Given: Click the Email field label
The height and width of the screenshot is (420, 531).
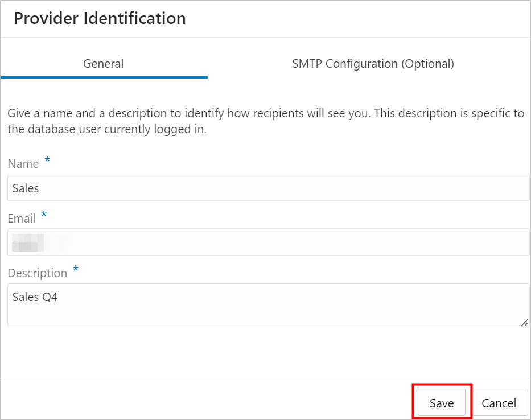Looking at the screenshot, I should point(21,218).
